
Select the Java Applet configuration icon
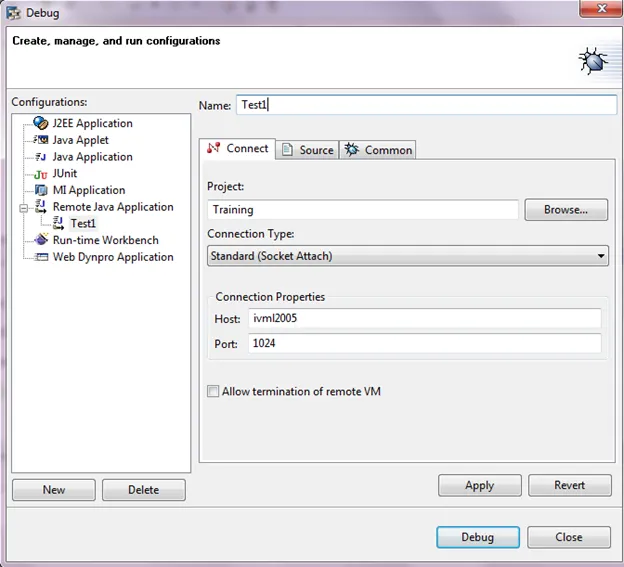40,140
